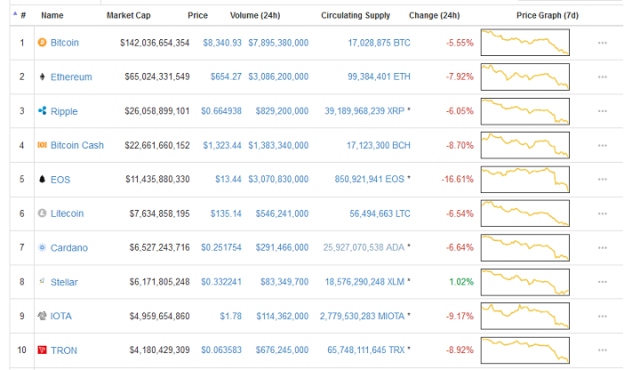Open TRON 7-day price graph
Image resolution: width=640 pixels, height=370 pixels.
pos(525,350)
